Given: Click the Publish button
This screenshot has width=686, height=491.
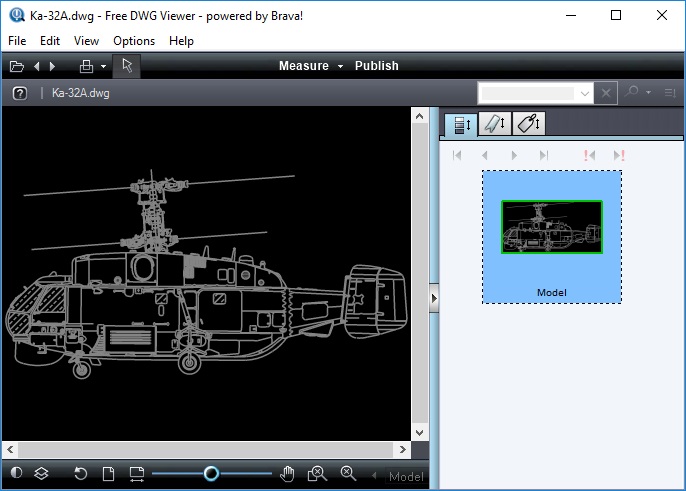Looking at the screenshot, I should click(x=377, y=66).
